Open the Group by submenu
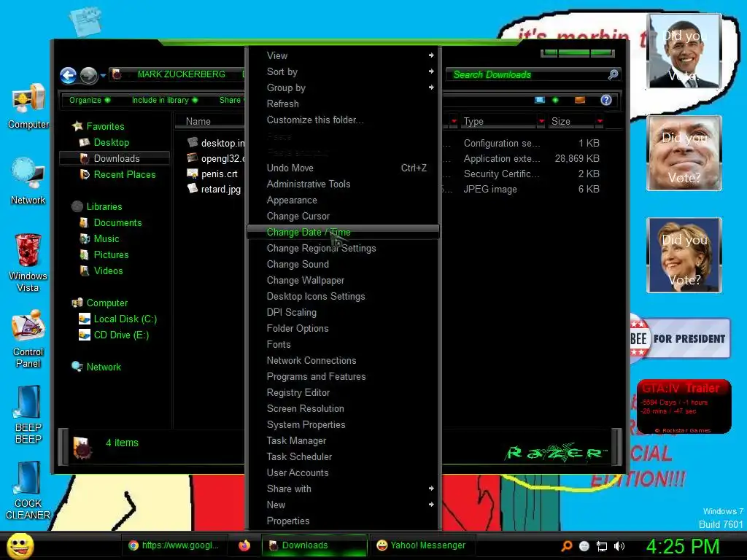747x560 pixels. [343, 87]
